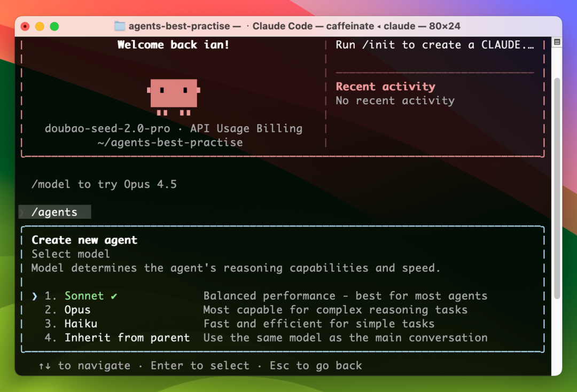The image size is (577, 392).
Task: Pick the Haiku model option
Action: point(81,324)
